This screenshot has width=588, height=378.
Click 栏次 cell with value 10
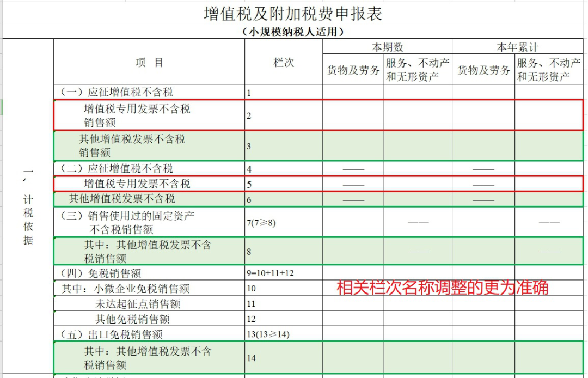pyautogui.click(x=284, y=288)
